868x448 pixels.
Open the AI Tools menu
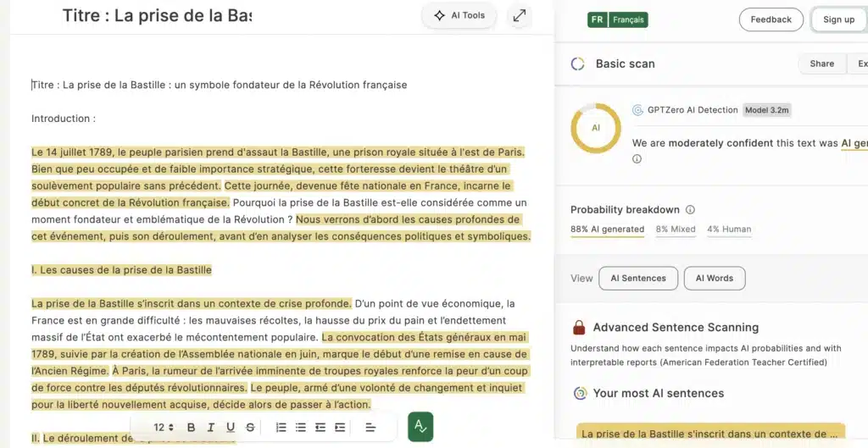(459, 15)
